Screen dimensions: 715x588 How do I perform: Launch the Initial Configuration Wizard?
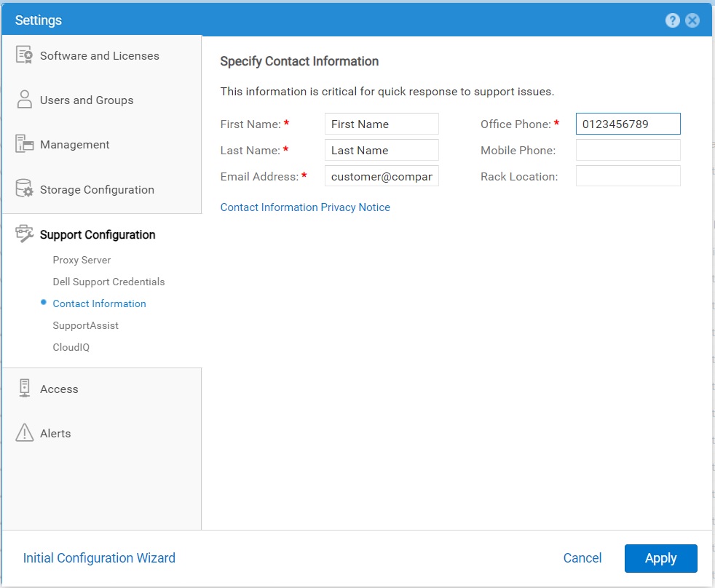click(x=99, y=558)
